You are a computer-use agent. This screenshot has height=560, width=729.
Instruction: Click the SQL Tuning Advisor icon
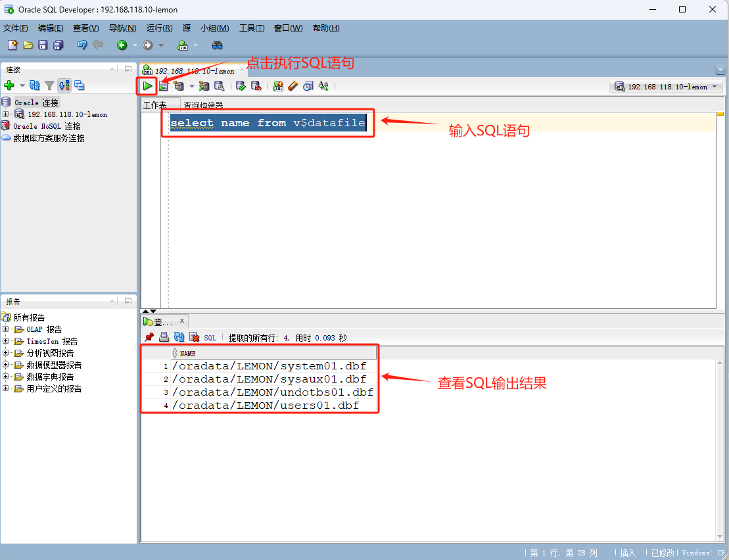click(219, 85)
